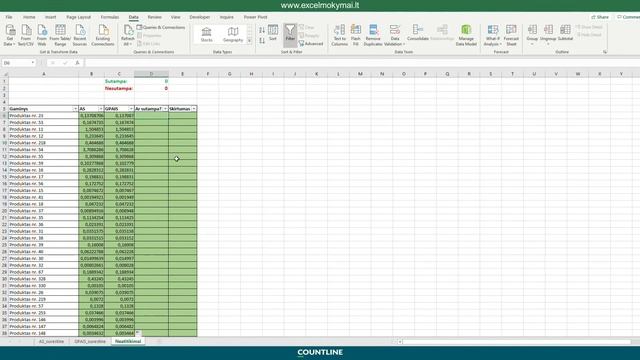The image size is (640, 360).
Task: Switch to the Inquire tab
Action: click(x=227, y=17)
